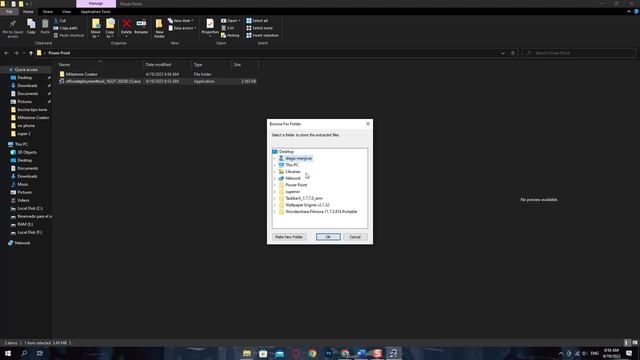The image size is (640, 360).
Task: Select Milestone Creator folder in file list
Action: click(x=82, y=74)
